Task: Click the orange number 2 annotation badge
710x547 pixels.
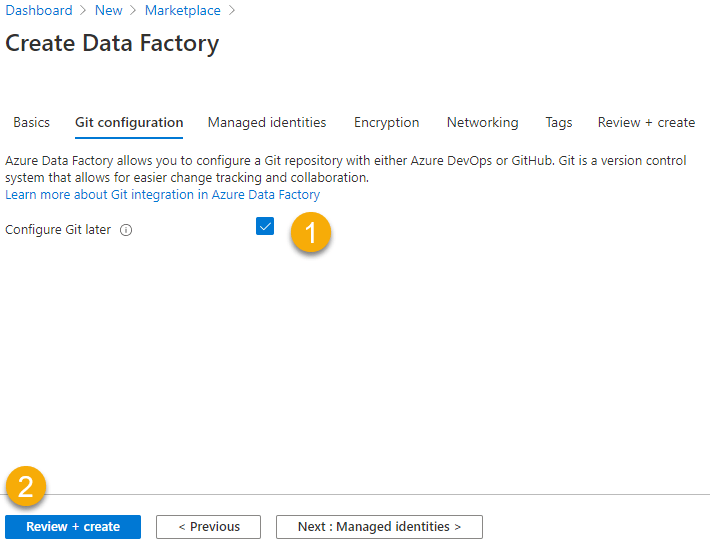Action: pos(26,487)
